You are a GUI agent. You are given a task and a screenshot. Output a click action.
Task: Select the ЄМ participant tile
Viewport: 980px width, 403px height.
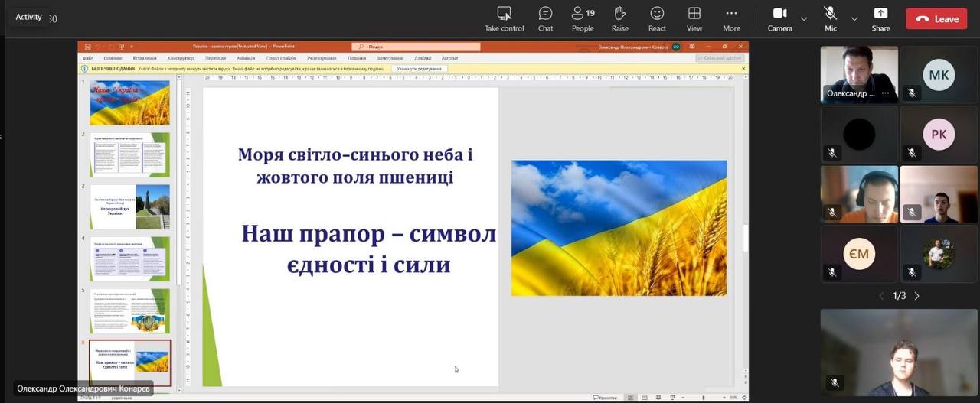[859, 254]
